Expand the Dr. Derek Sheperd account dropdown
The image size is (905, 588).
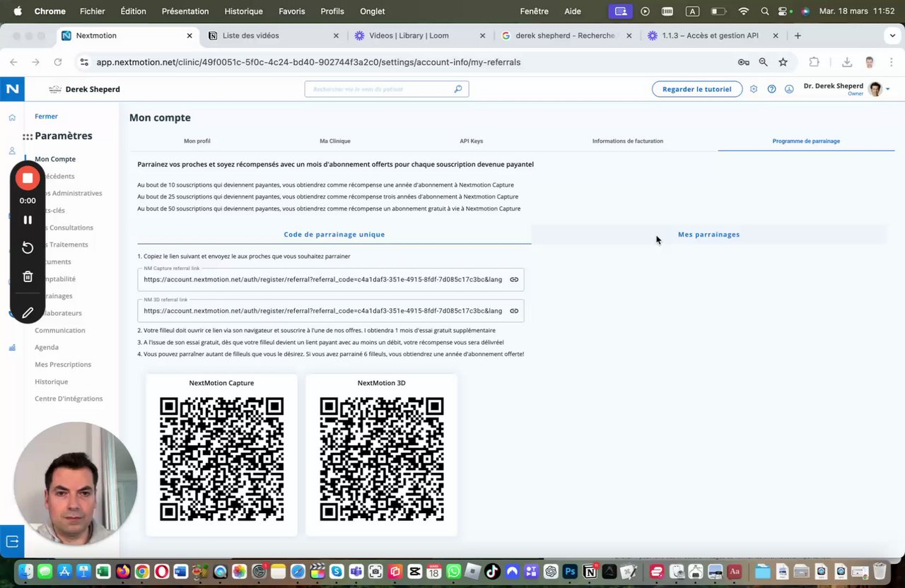tap(888, 89)
